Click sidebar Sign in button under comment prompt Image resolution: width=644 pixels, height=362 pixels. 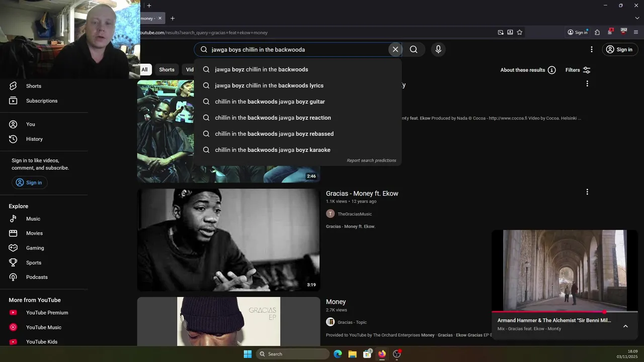tap(30, 183)
